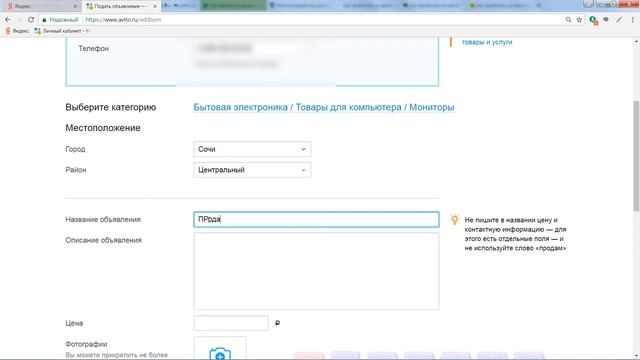
Task: Click the Выберите категорию label
Action: click(111, 107)
